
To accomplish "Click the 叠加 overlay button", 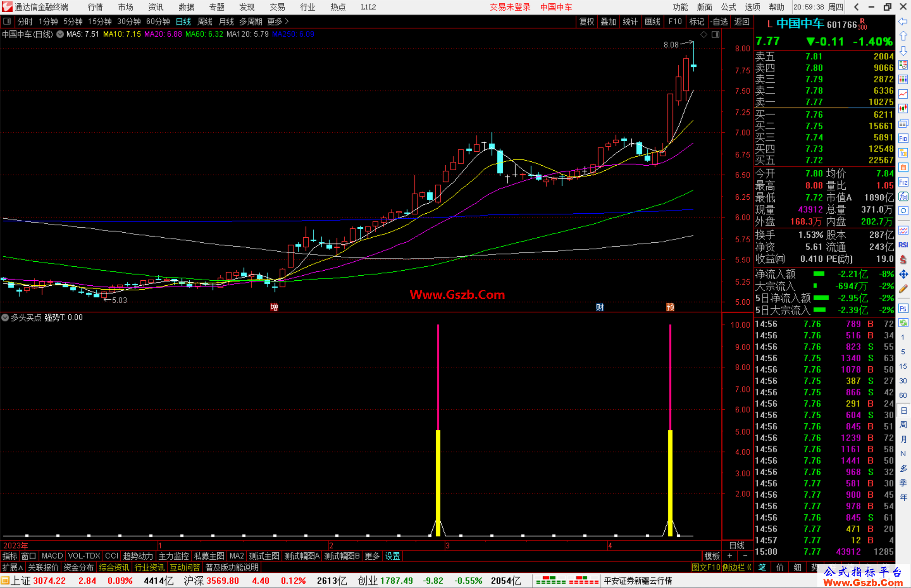I will pos(609,21).
